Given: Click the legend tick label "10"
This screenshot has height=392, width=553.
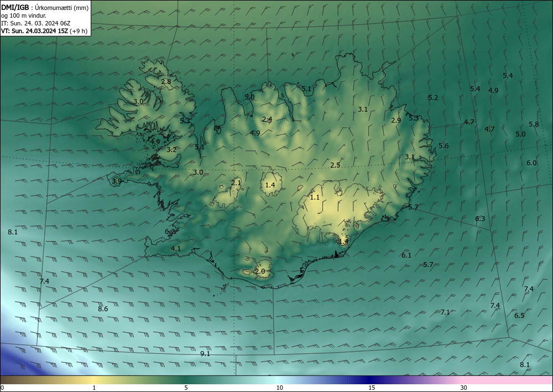Looking at the screenshot, I should point(279,388).
